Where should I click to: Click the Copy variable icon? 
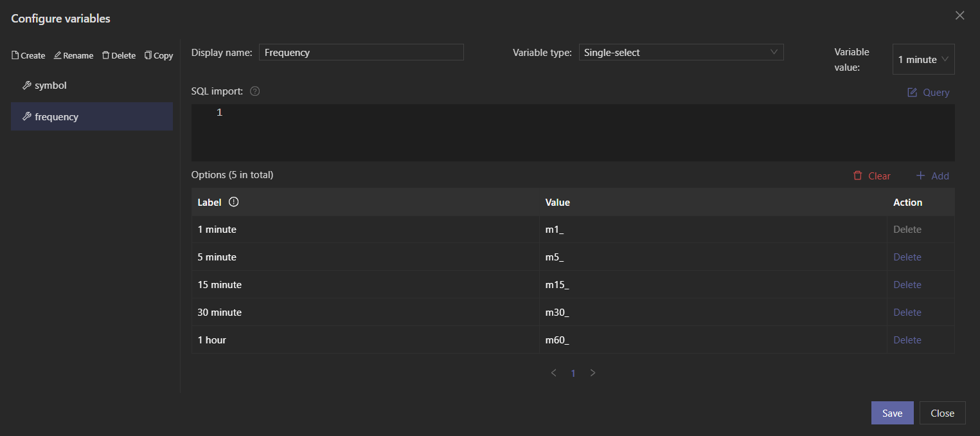pyautogui.click(x=148, y=56)
